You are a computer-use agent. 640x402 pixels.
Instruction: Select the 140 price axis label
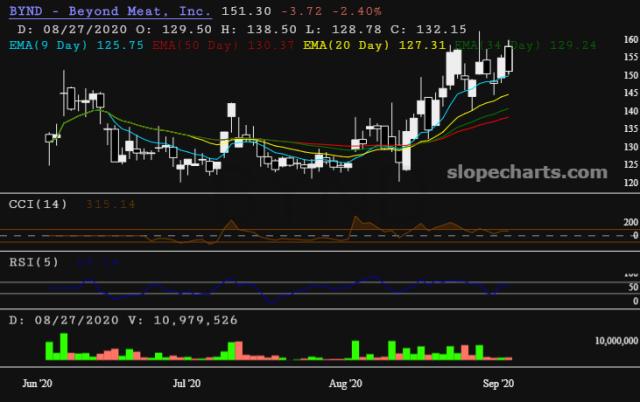coord(631,111)
